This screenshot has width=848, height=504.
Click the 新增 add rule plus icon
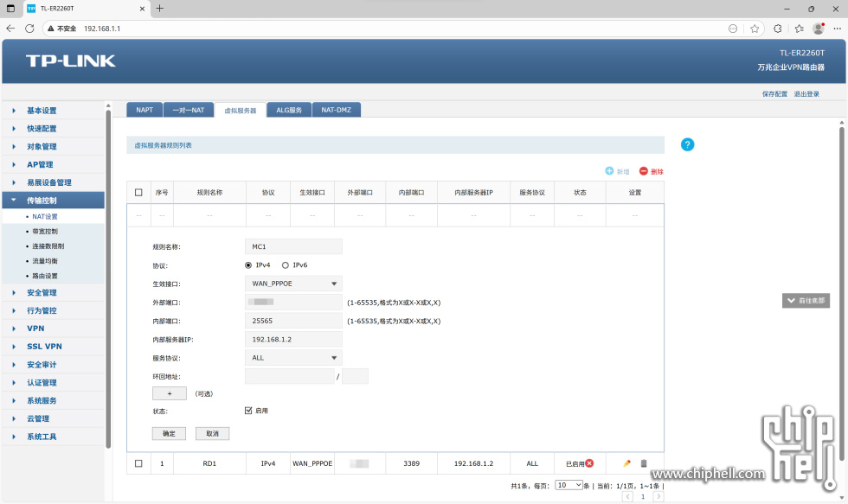pyautogui.click(x=609, y=171)
